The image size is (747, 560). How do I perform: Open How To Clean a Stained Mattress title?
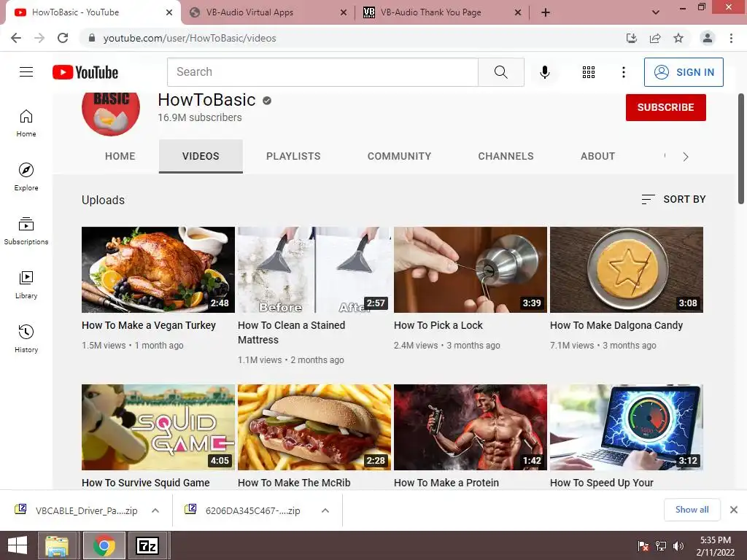292,332
